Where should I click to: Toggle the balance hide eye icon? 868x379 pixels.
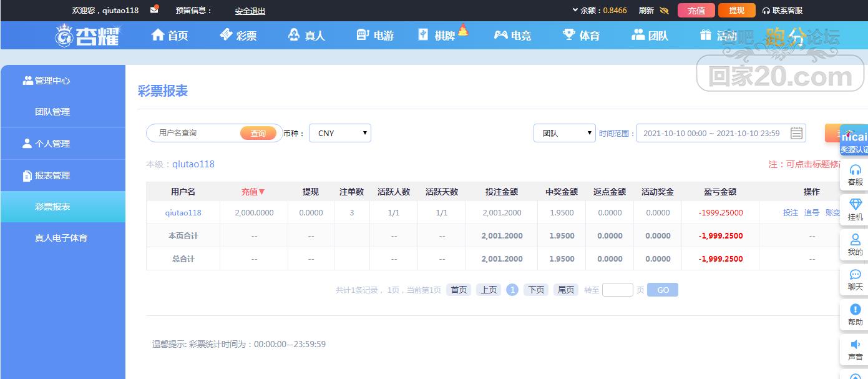click(664, 11)
